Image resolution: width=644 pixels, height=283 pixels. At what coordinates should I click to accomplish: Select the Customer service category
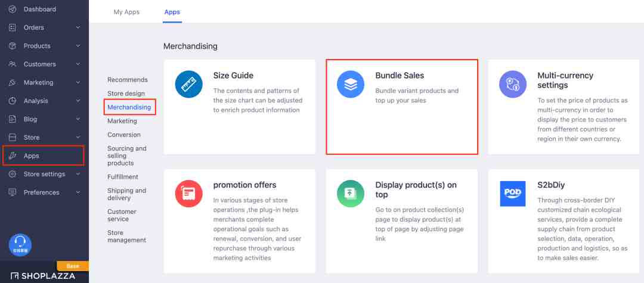click(122, 215)
